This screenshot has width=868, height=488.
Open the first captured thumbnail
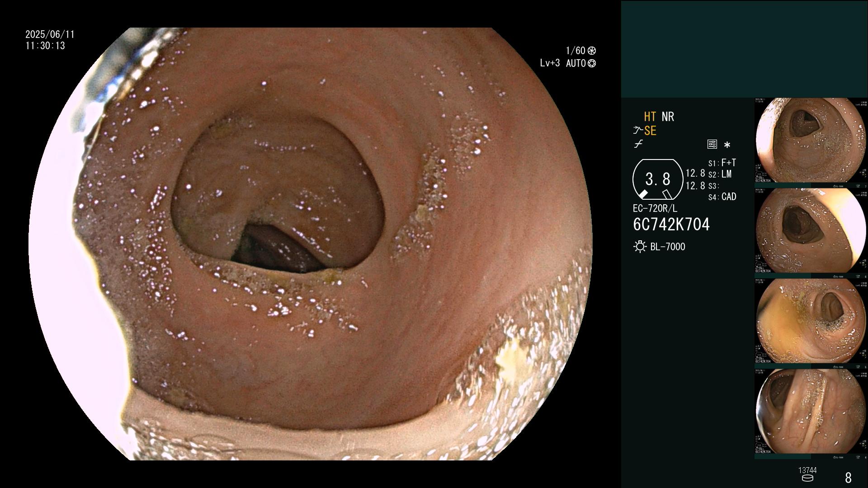(x=811, y=141)
